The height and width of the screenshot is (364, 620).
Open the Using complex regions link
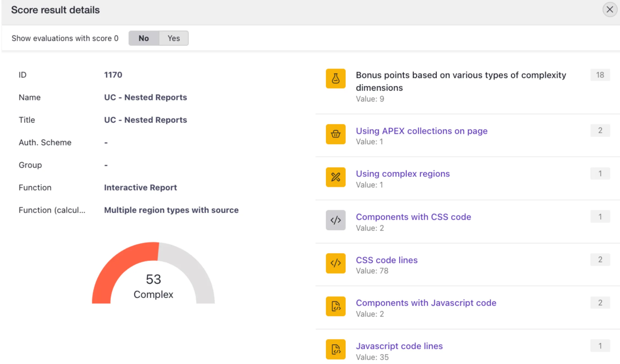(x=403, y=173)
